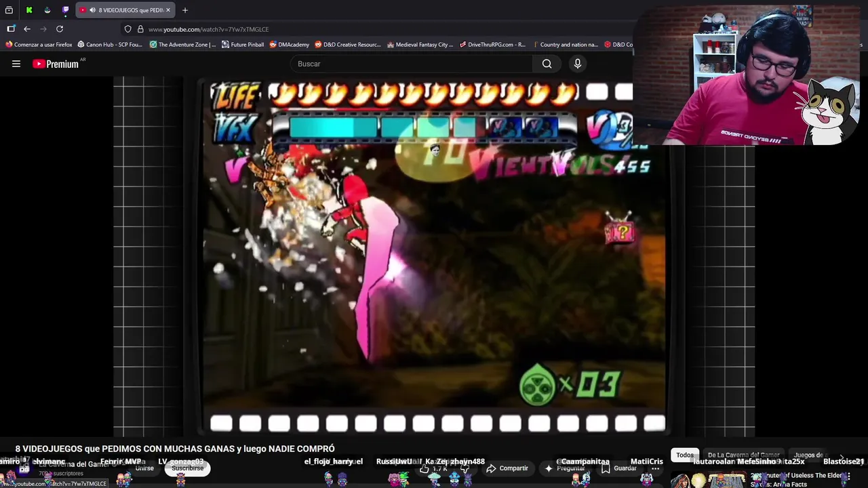Viewport: 868px width, 488px height.
Task: Mute the YouTube tab audio
Action: pos(92,10)
